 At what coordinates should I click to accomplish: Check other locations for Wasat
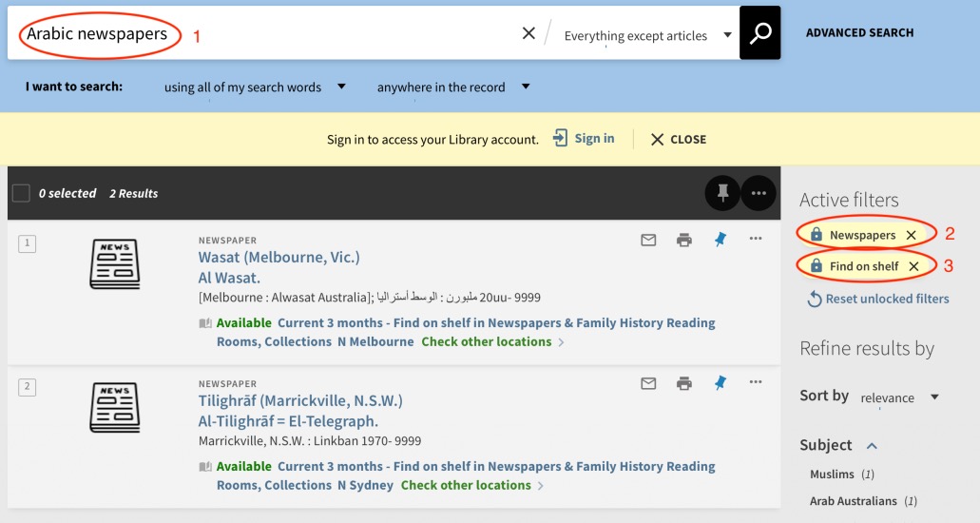pyautogui.click(x=492, y=341)
